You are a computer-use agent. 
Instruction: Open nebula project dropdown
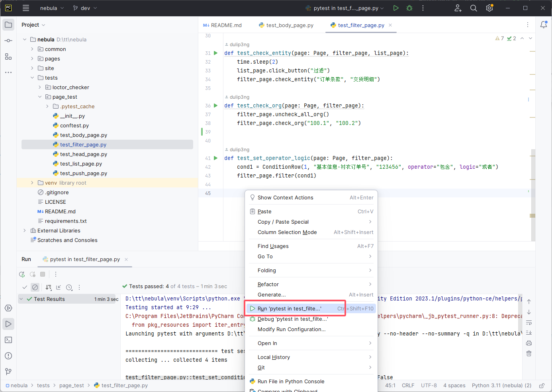coord(52,8)
